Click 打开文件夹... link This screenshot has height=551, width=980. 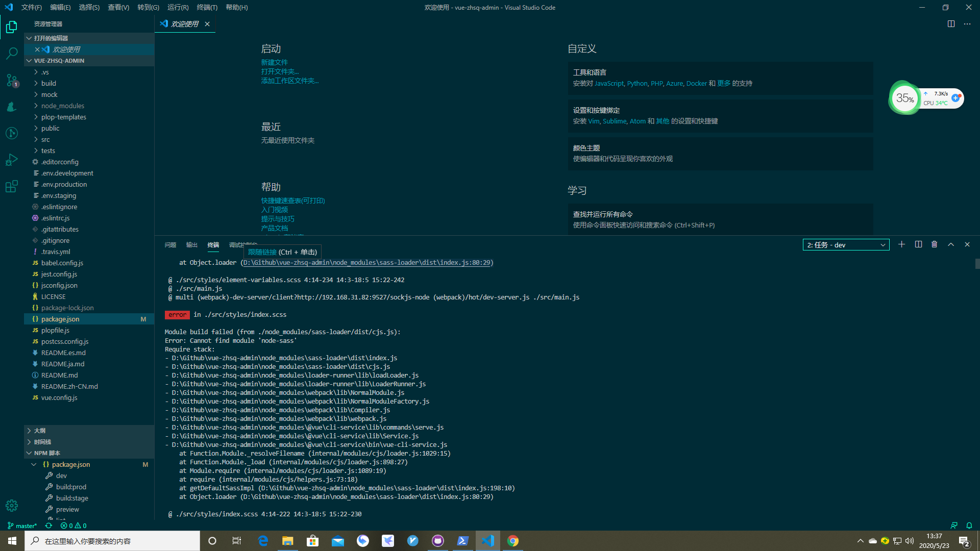click(x=280, y=71)
